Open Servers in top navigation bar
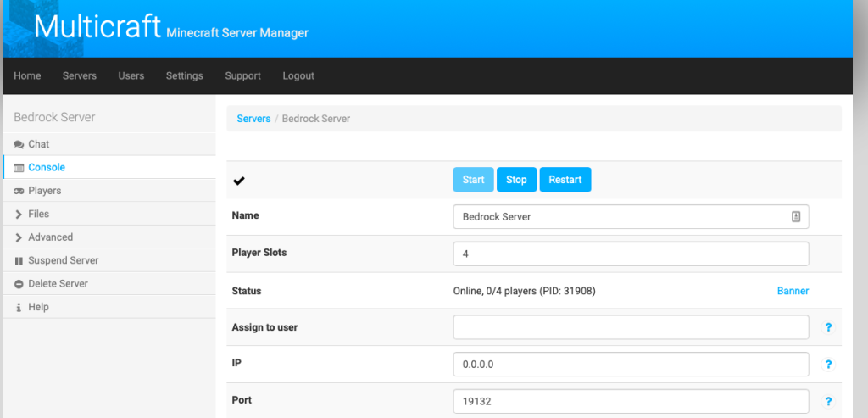868x418 pixels. [79, 75]
